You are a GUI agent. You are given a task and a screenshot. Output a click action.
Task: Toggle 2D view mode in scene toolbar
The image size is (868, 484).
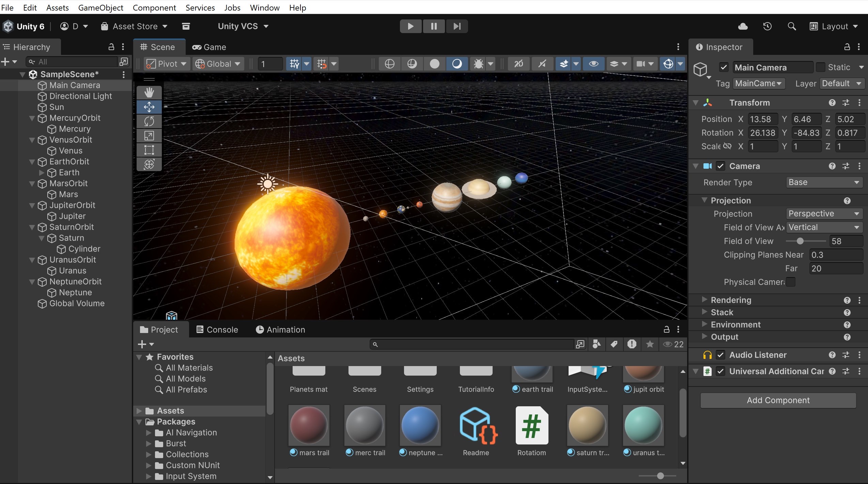click(x=518, y=64)
